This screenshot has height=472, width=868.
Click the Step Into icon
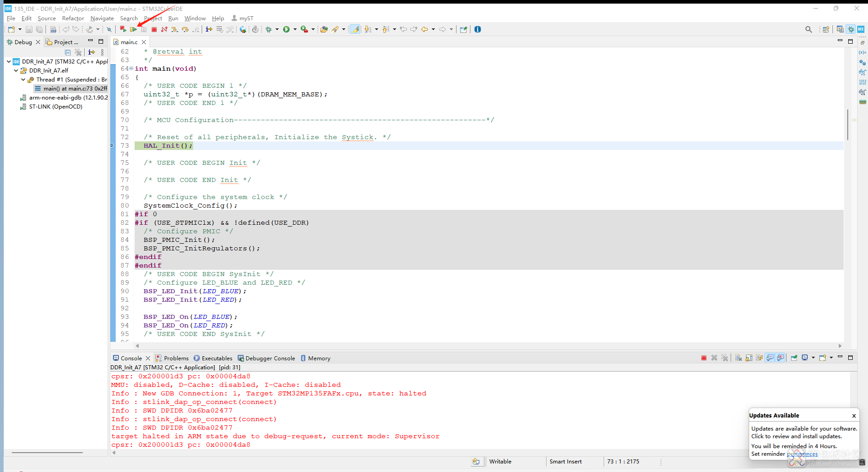175,29
